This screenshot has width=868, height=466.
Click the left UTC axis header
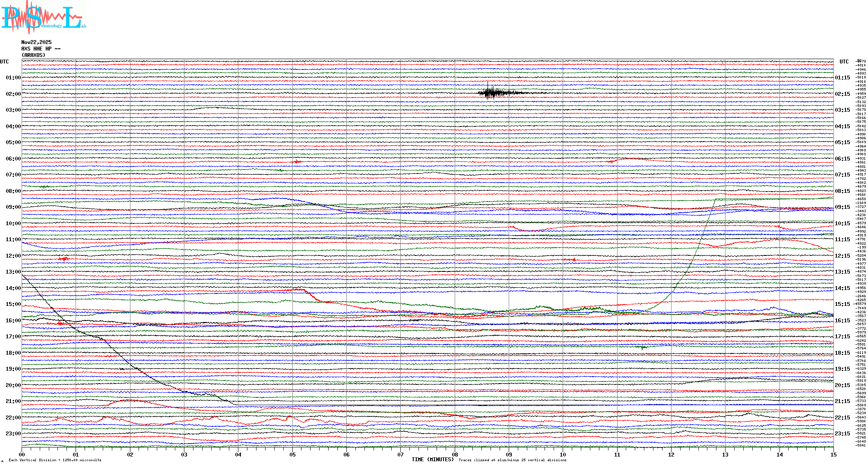4,62
